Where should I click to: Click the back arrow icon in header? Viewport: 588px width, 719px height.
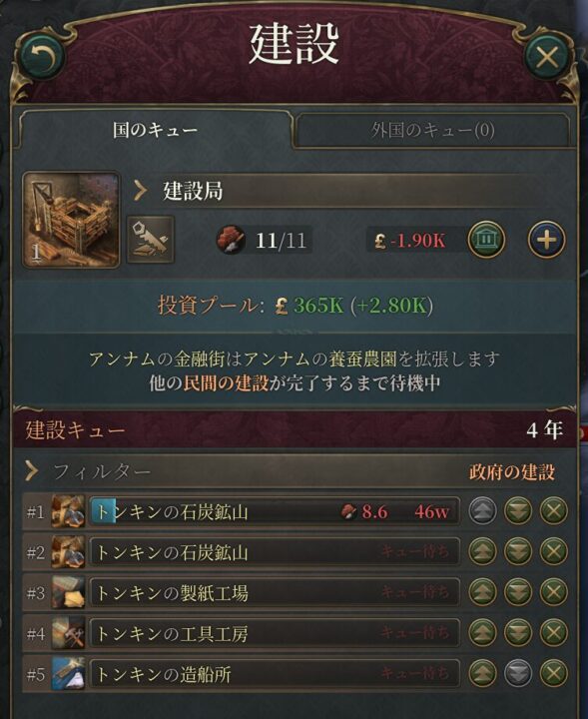pos(42,58)
